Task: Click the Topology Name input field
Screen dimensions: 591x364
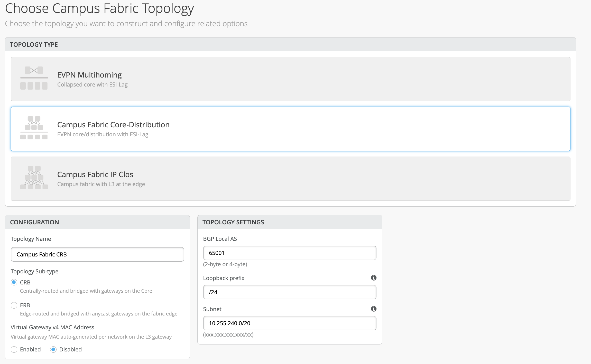Action: 97,254
